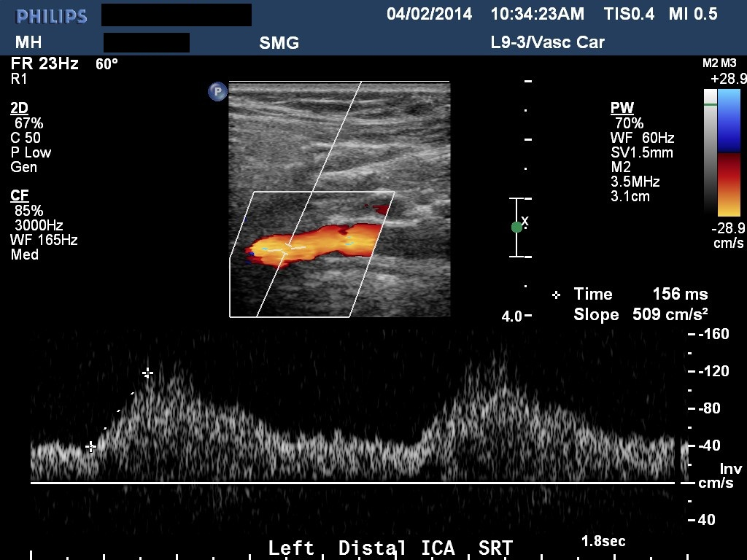Image resolution: width=747 pixels, height=560 pixels.
Task: Select the lower caliper crosshair on waveform
Action: [90, 447]
